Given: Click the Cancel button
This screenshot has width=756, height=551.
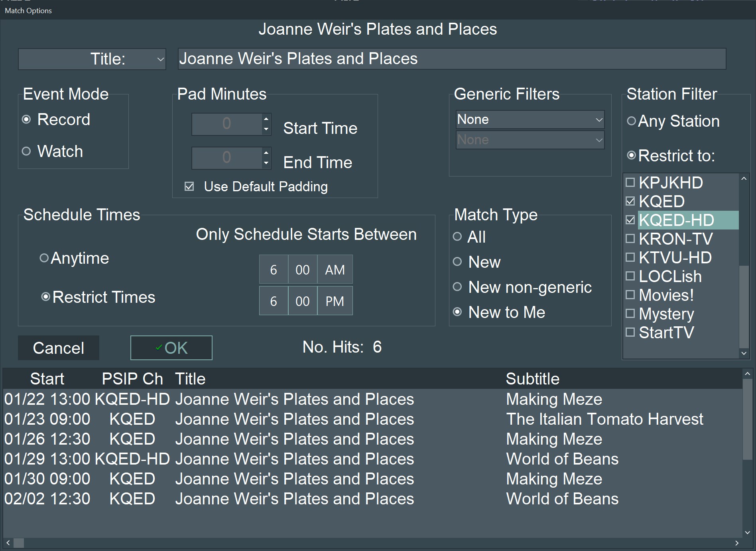Looking at the screenshot, I should pyautogui.click(x=59, y=348).
